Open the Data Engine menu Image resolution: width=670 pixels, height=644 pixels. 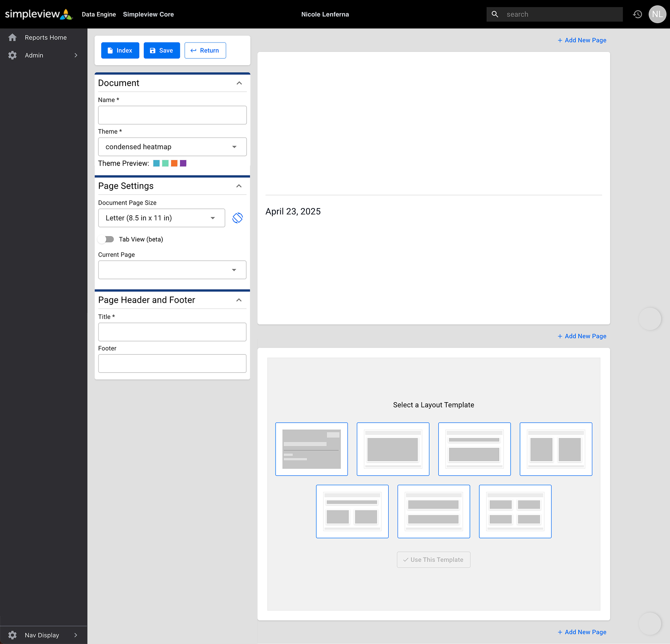click(99, 14)
